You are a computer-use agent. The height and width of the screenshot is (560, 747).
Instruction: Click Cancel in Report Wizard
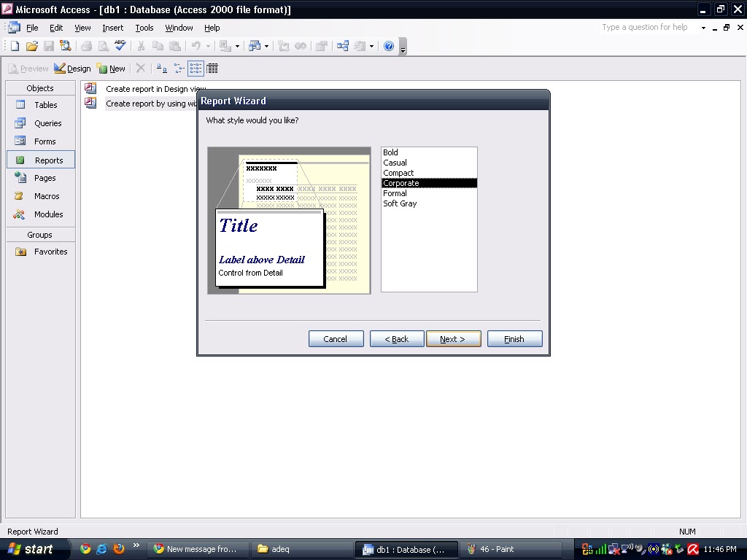pos(336,338)
